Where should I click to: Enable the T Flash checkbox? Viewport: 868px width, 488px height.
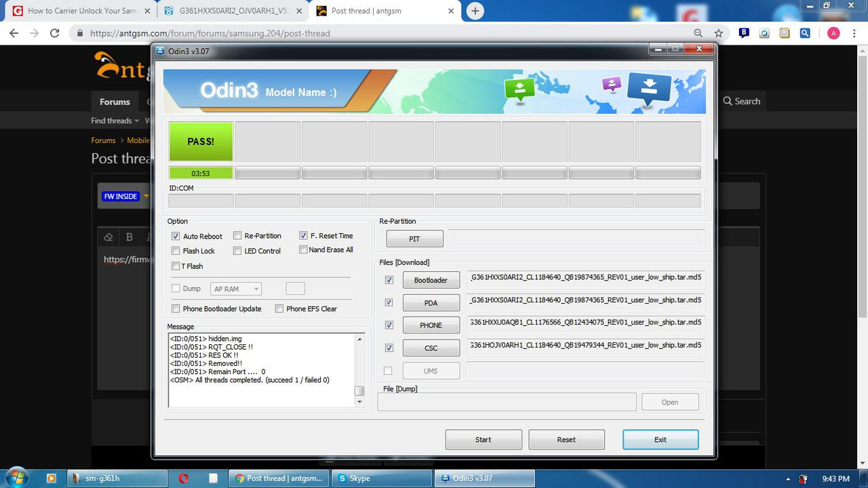point(176,266)
